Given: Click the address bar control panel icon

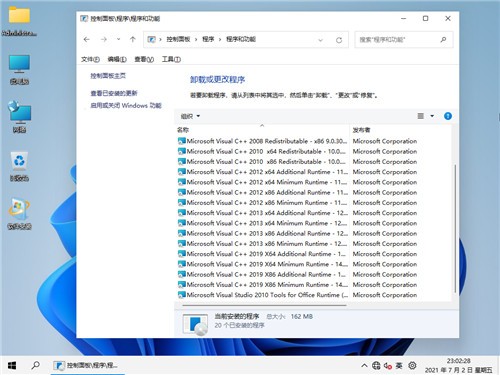Looking at the screenshot, I should pos(152,40).
